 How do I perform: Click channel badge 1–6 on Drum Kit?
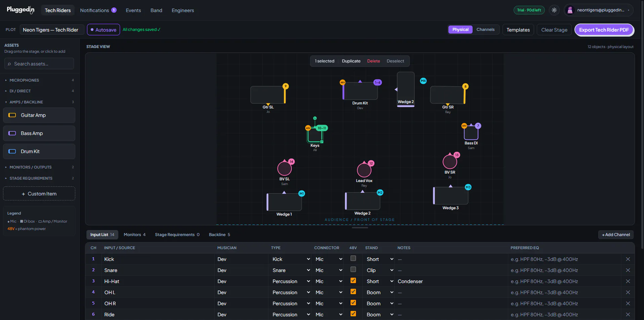pos(377,82)
